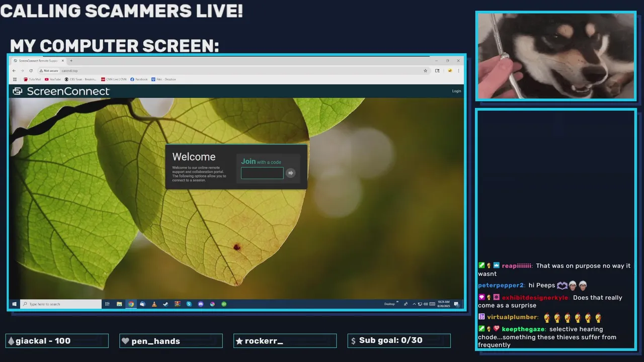Open VLC media player from the taskbar
The height and width of the screenshot is (362, 644).
tap(154, 304)
